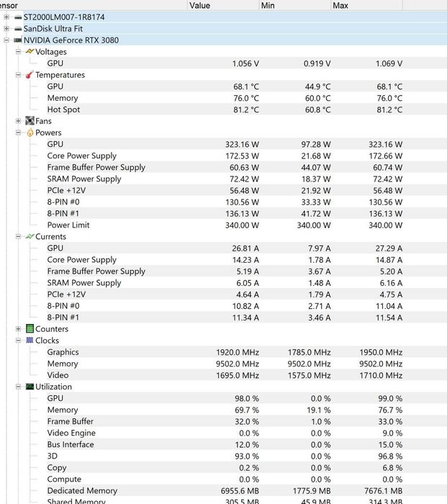The image size is (447, 504).
Task: Click the 0.919 V minimum voltage value
Action: pos(317,63)
